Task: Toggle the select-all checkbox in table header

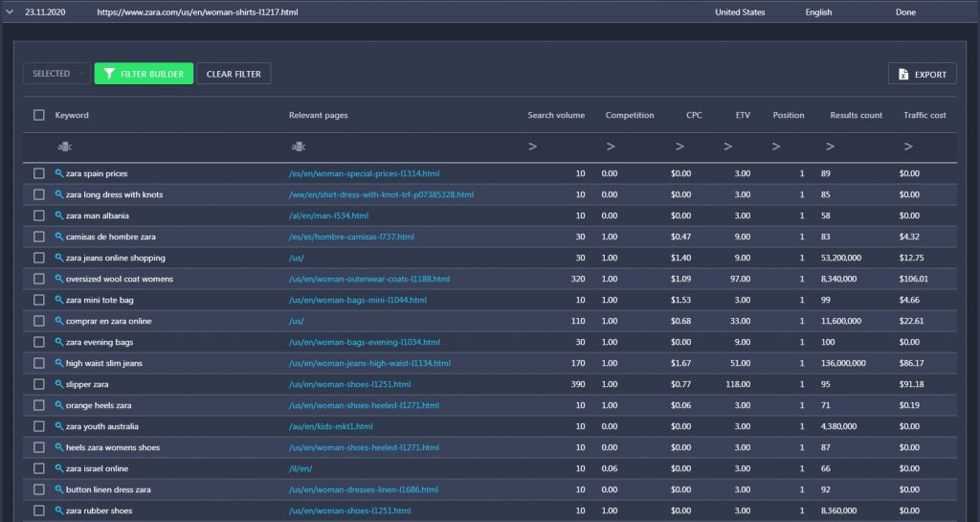Action: [38, 115]
